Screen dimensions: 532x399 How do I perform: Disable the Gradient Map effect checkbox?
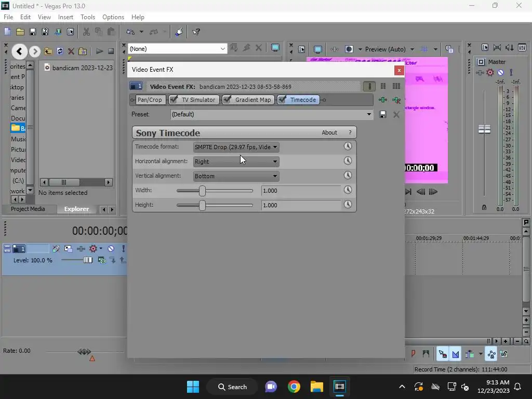pos(228,99)
